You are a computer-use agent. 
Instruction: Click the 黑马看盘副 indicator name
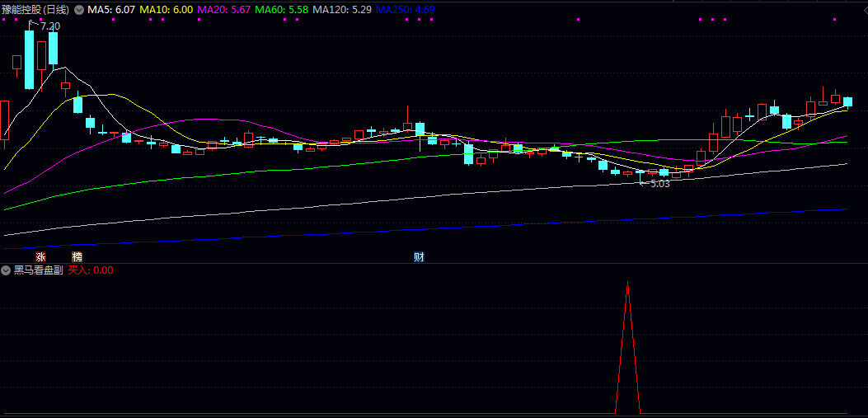38,270
